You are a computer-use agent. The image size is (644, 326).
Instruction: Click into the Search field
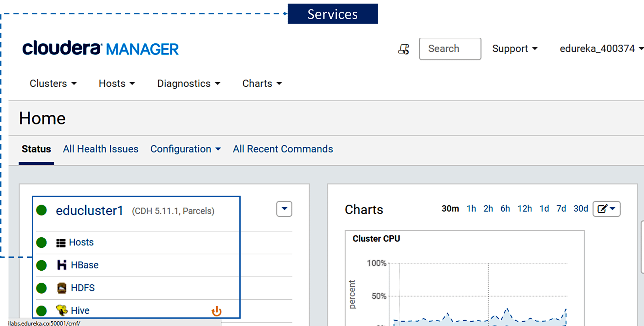(450, 49)
